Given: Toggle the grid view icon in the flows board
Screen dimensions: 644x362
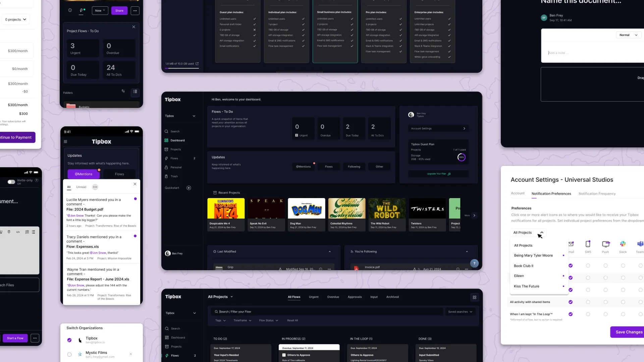Looking at the screenshot, I should coord(475,297).
